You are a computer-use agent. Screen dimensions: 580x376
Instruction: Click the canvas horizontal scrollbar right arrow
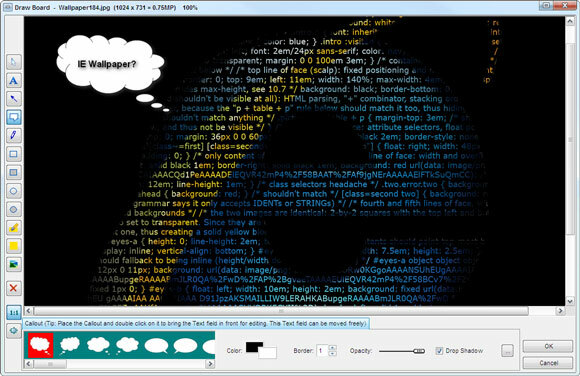560,311
